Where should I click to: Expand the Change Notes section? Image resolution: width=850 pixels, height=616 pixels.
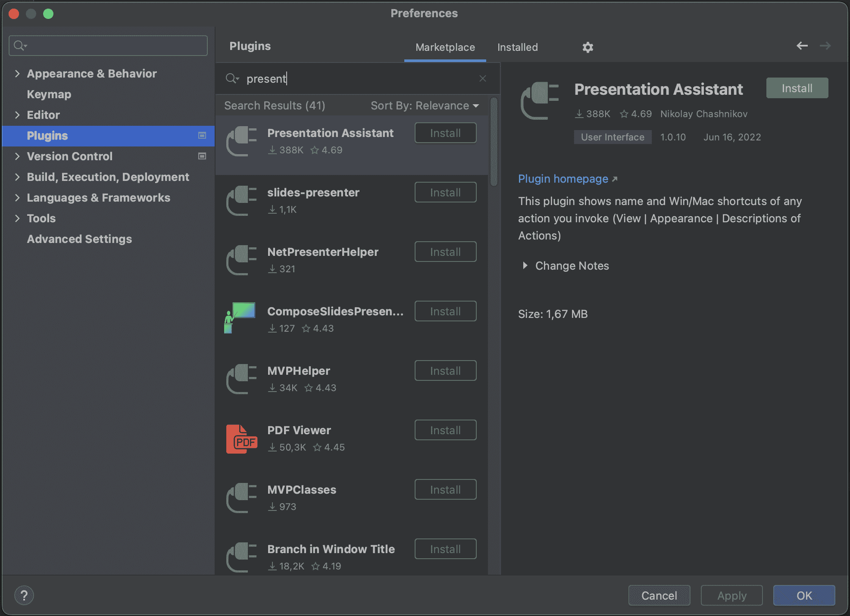coord(565,266)
